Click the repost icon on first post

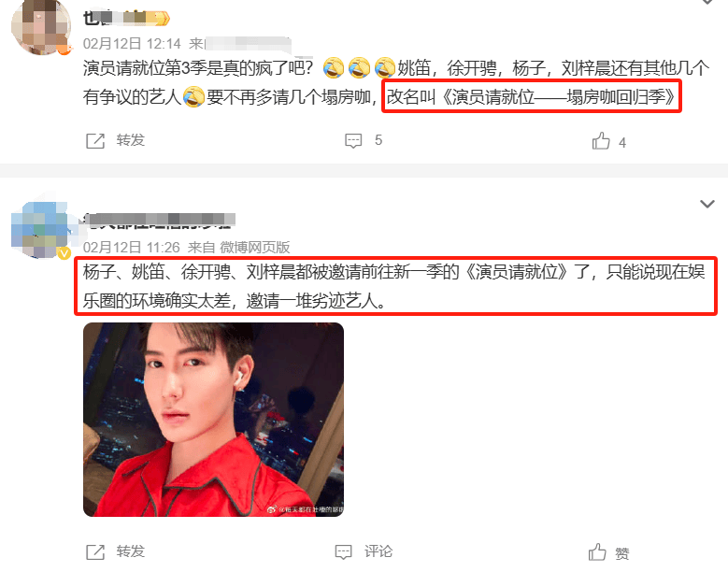(95, 141)
